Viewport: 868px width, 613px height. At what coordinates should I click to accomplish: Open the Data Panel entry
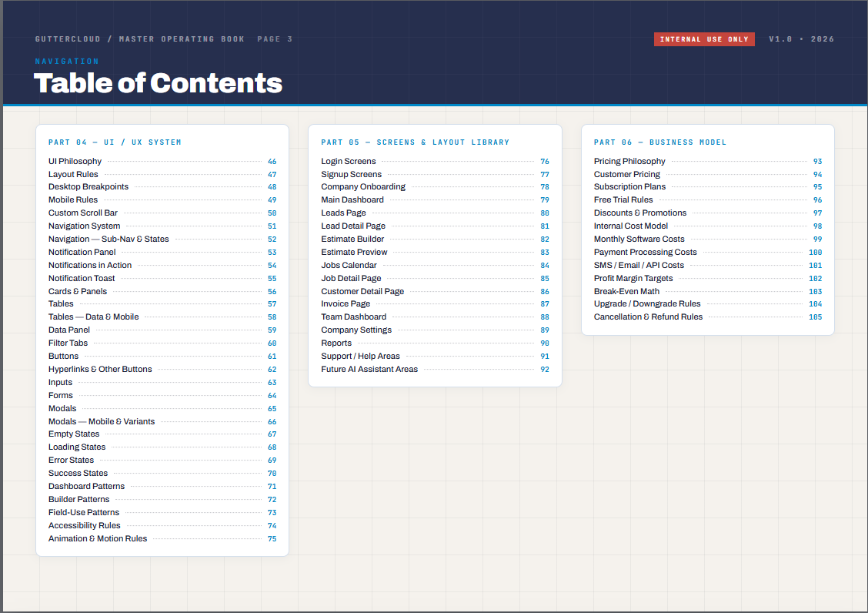click(x=162, y=330)
